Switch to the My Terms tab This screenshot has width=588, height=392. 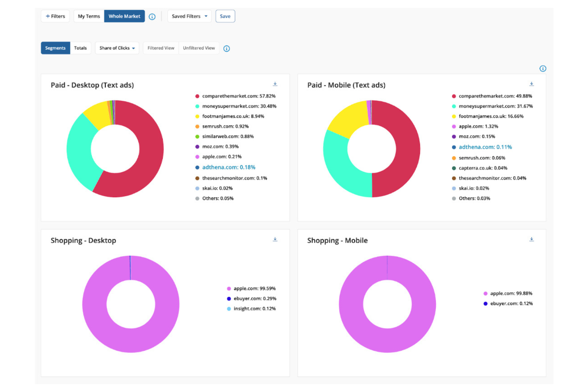pyautogui.click(x=88, y=16)
